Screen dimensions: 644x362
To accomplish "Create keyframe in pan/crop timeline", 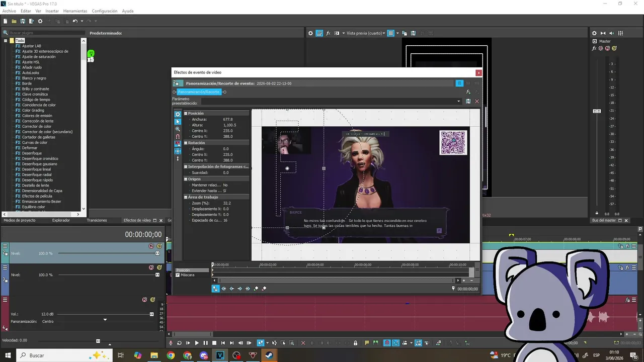I will pyautogui.click(x=256, y=289).
